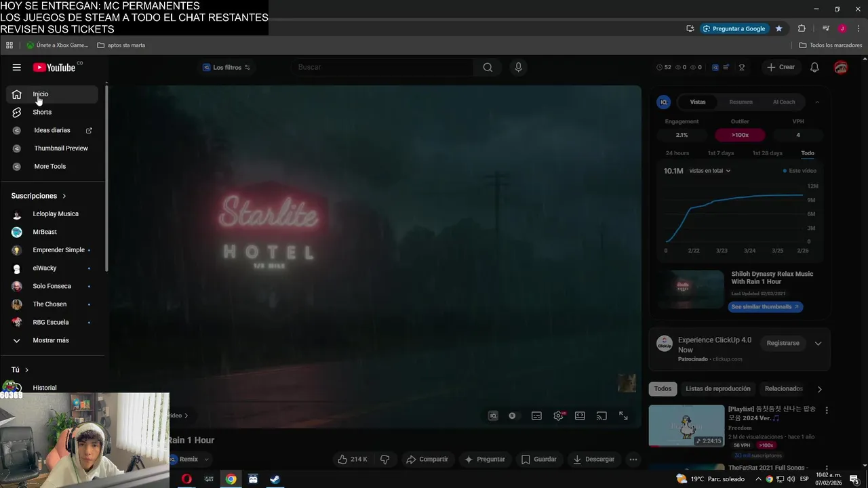
Task: Open the Starlite thumbnail preview in panel
Action: (x=690, y=290)
